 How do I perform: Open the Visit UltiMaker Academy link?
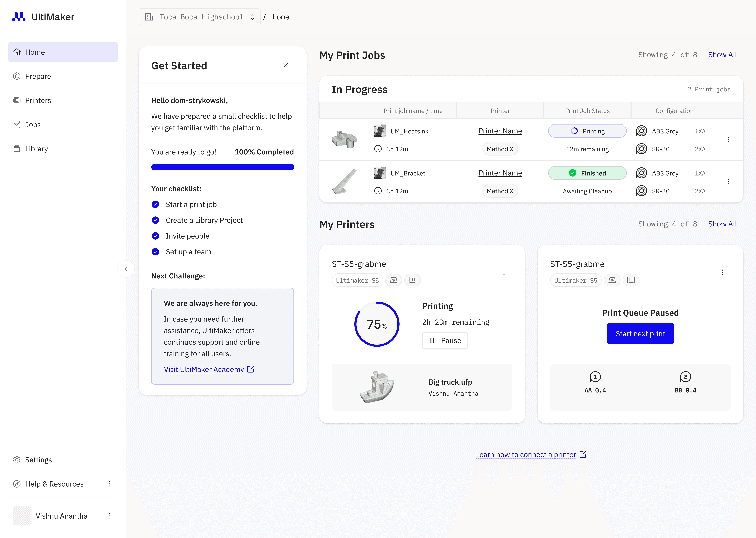point(204,369)
